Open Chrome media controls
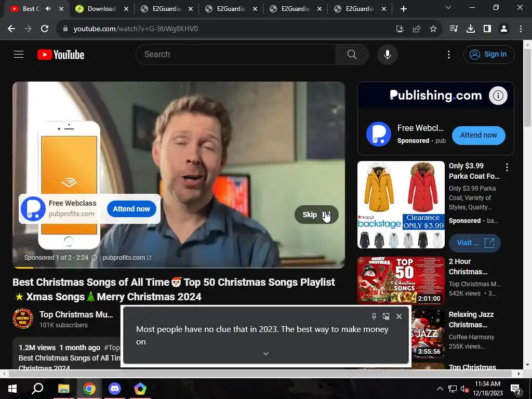This screenshot has height=399, width=532. pos(454,29)
